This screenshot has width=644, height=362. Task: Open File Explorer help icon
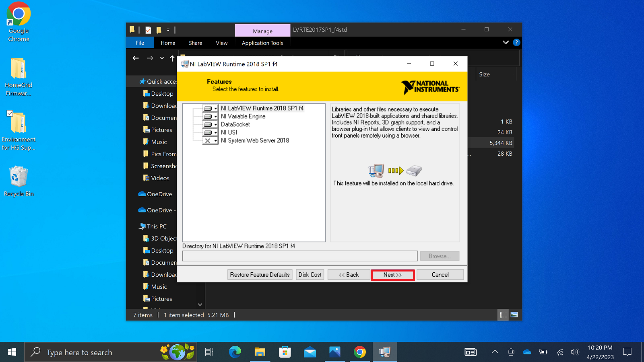(x=516, y=42)
